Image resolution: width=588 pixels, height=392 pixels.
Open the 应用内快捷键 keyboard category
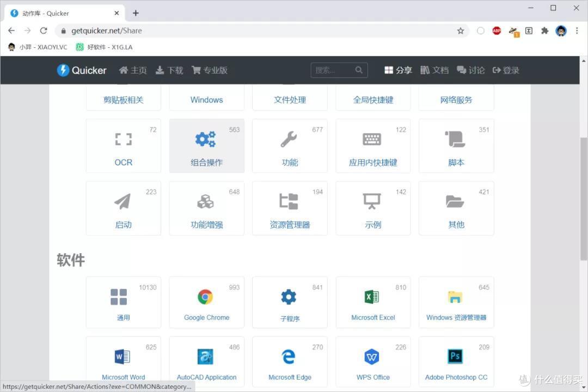pyautogui.click(x=373, y=146)
